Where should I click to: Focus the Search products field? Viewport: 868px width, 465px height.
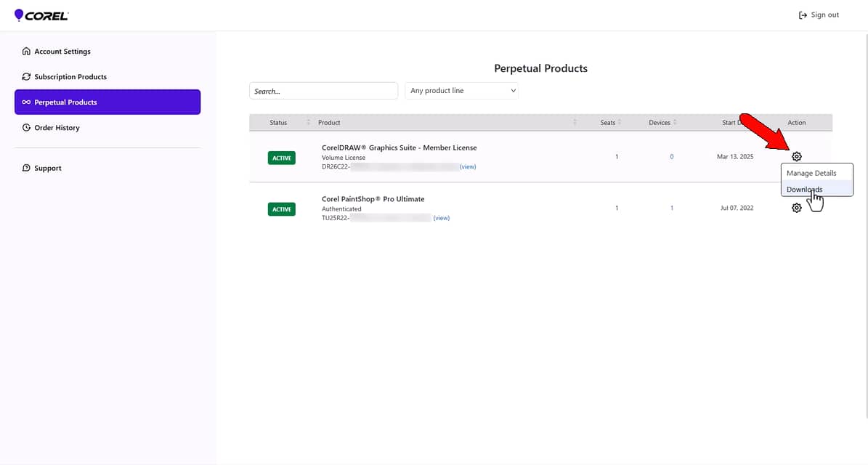[323, 91]
